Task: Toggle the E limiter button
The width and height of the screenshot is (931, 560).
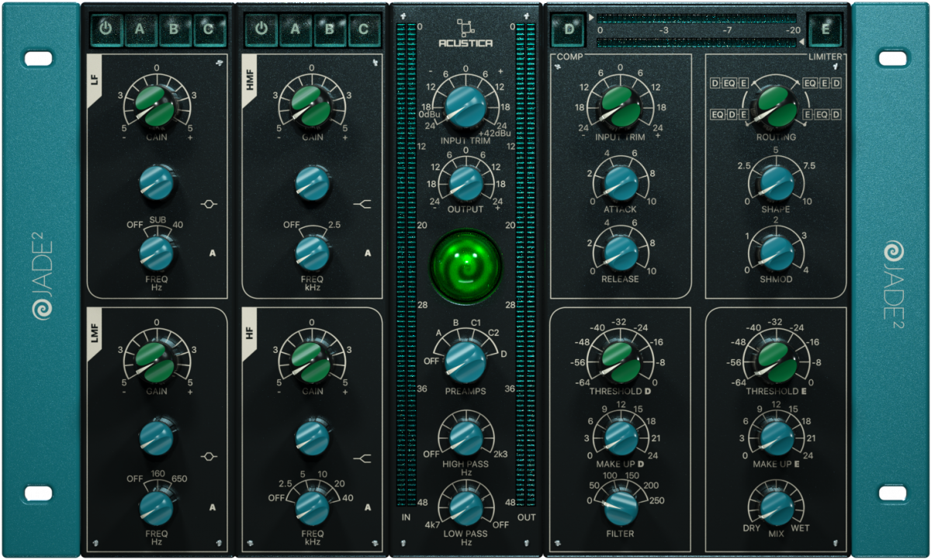Action: (x=825, y=30)
